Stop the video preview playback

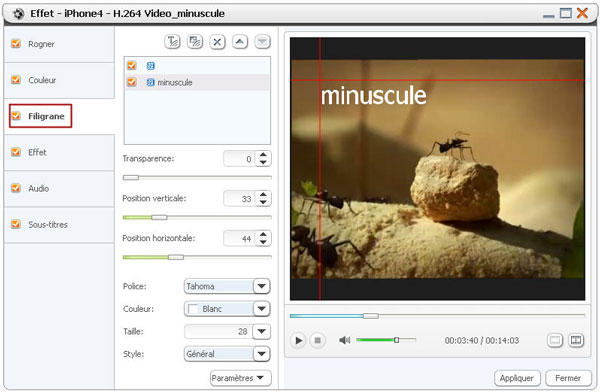click(x=317, y=340)
